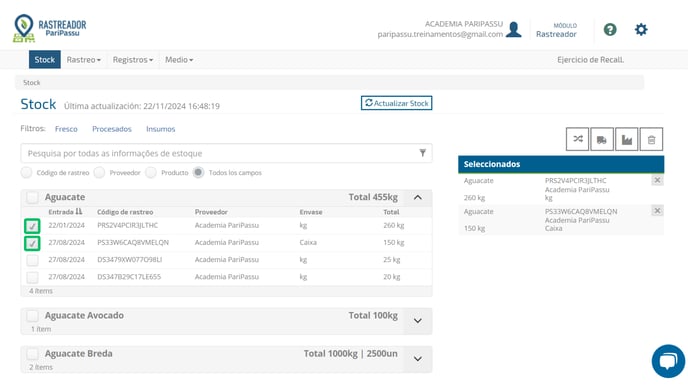The image size is (688, 387).
Task: Select all Aguacate group checkbox
Action: [32, 197]
